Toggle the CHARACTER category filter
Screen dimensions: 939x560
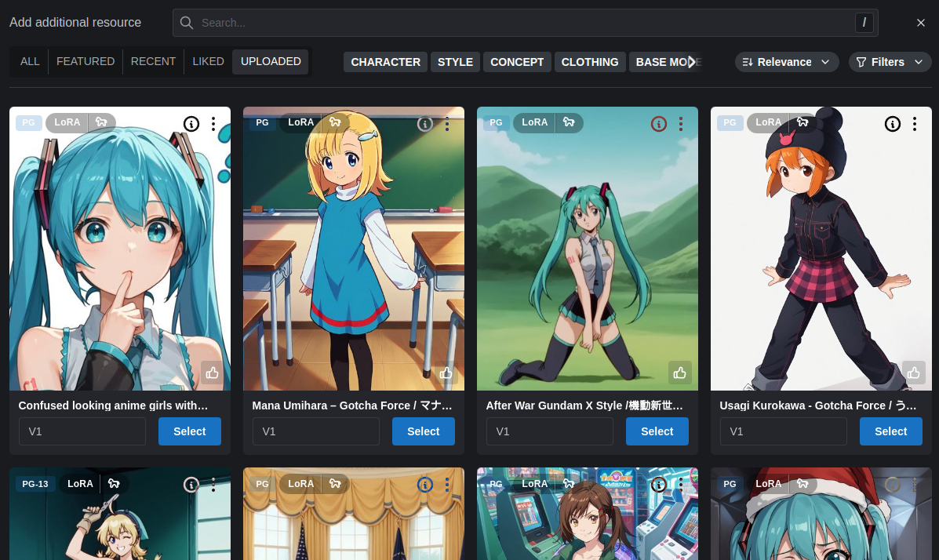386,62
